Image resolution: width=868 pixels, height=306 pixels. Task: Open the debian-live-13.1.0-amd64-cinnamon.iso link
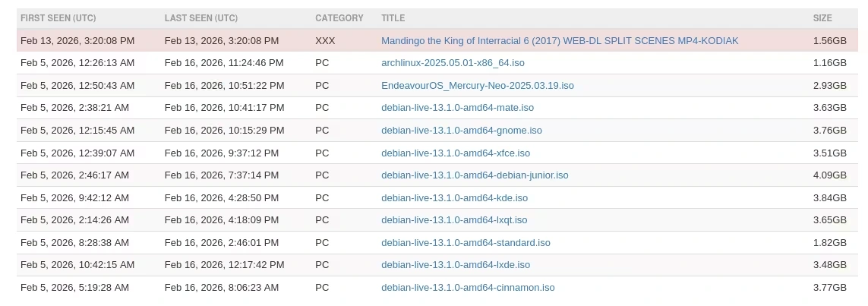468,288
